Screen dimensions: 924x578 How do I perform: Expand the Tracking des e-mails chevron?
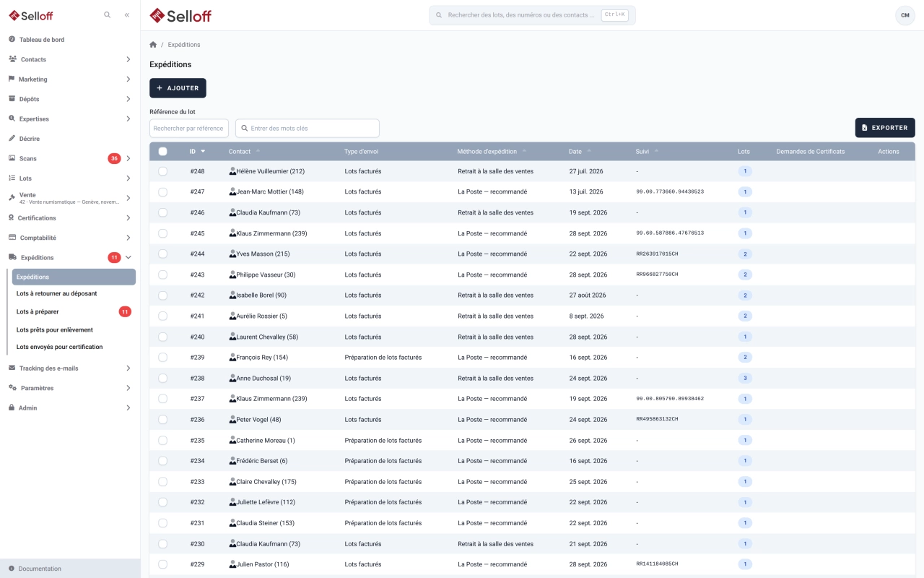[x=128, y=368]
